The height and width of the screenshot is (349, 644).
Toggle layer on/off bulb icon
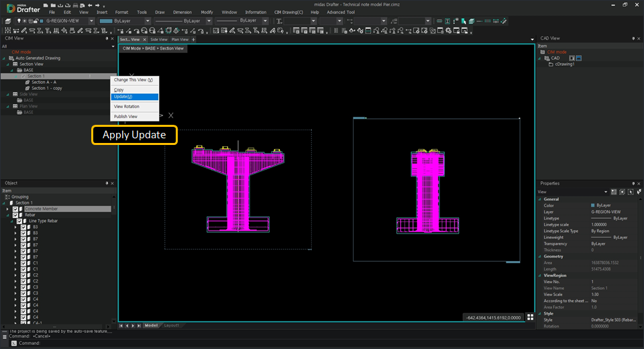point(19,21)
